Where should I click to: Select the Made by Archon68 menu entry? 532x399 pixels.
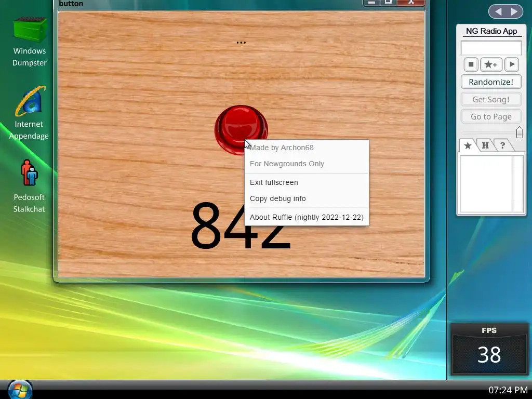282,148
